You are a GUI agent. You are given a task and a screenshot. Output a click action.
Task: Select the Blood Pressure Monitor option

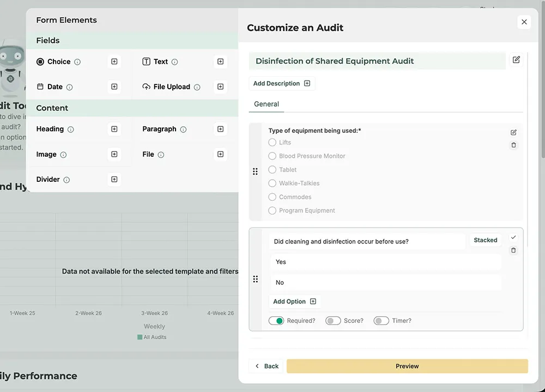coord(272,156)
